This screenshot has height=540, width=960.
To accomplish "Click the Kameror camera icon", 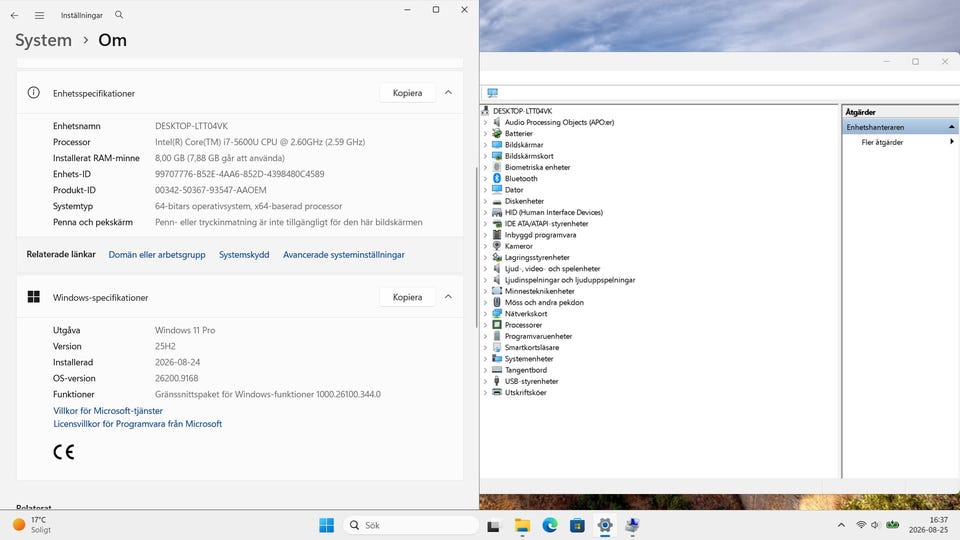I will point(497,246).
